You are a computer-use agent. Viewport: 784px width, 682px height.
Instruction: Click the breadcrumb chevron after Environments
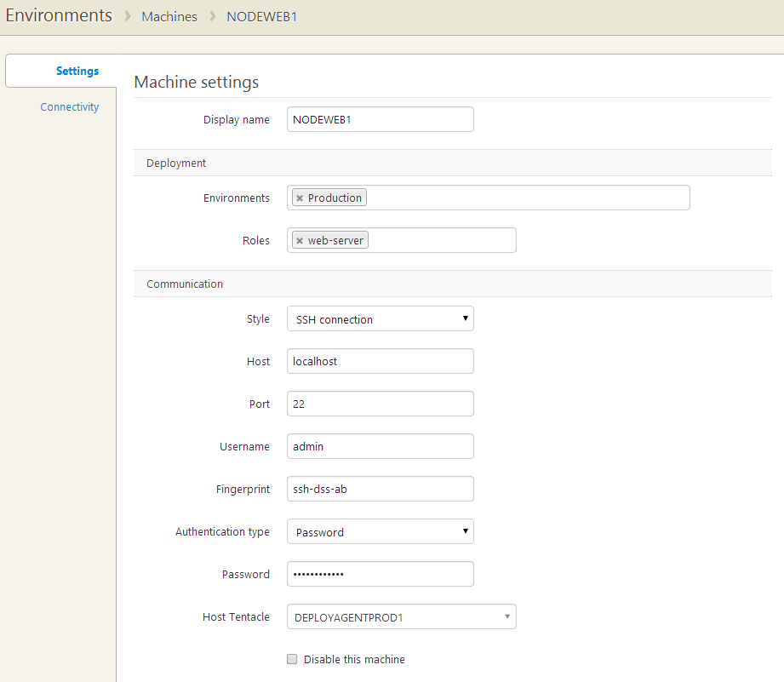(128, 15)
